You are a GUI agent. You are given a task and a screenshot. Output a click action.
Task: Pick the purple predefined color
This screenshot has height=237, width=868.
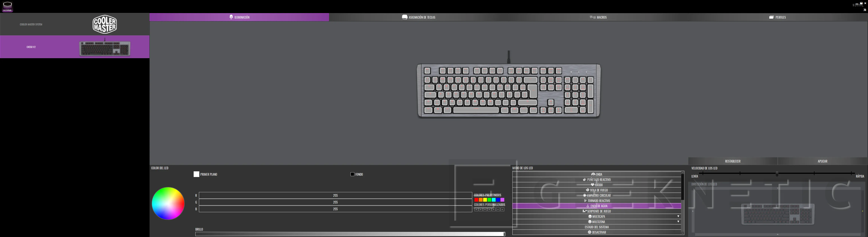pos(502,200)
